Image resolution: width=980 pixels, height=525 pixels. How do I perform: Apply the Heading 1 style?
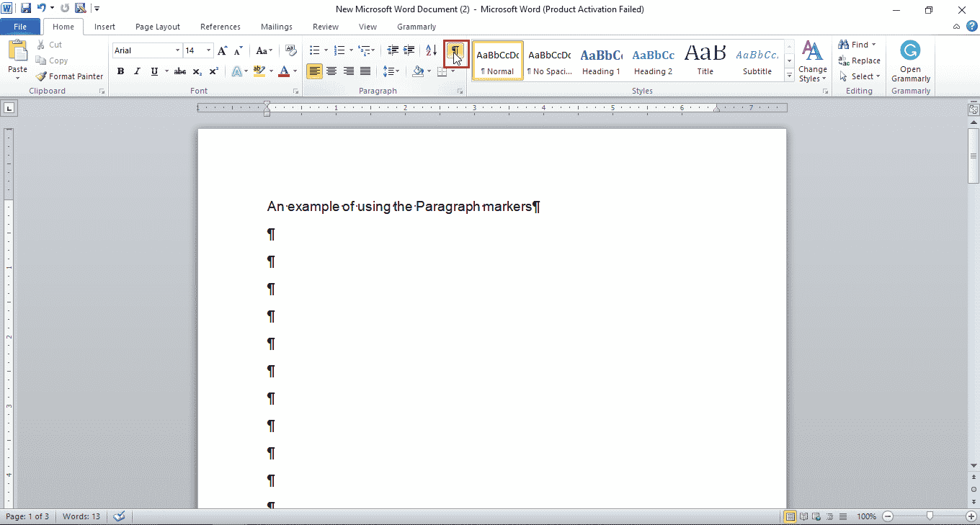coord(601,61)
